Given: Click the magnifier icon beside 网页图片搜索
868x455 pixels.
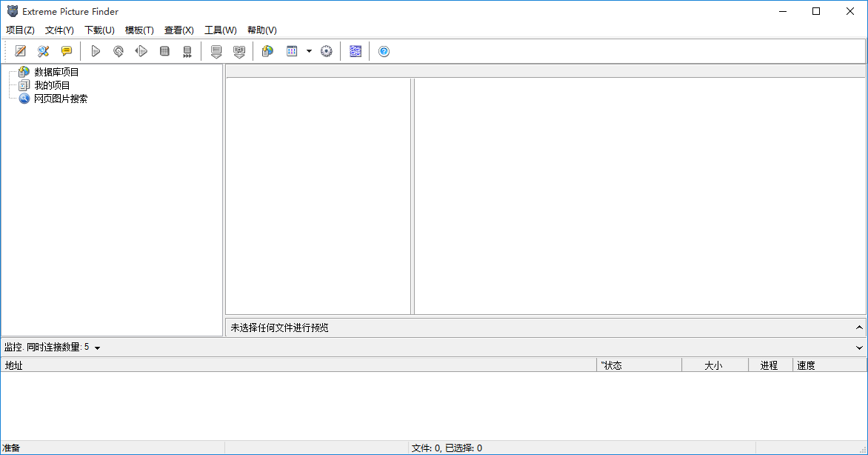Looking at the screenshot, I should 24,99.
